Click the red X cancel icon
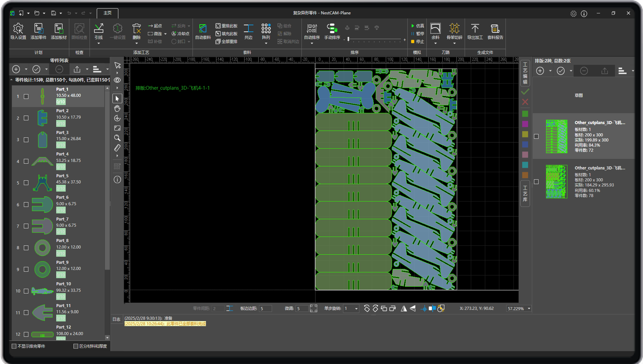Screen dimensions: 643x364 coord(525,102)
